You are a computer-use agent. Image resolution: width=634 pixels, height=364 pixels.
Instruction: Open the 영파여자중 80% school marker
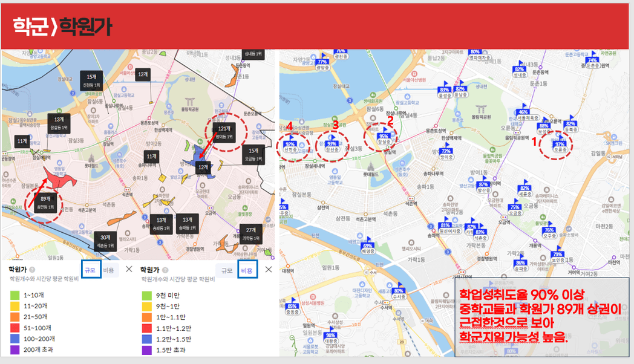pos(479,54)
